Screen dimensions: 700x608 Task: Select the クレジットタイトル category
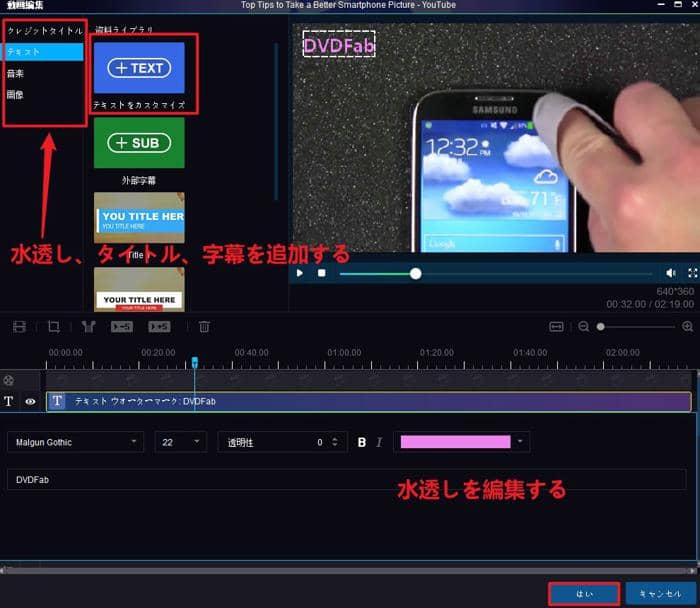tap(45, 31)
